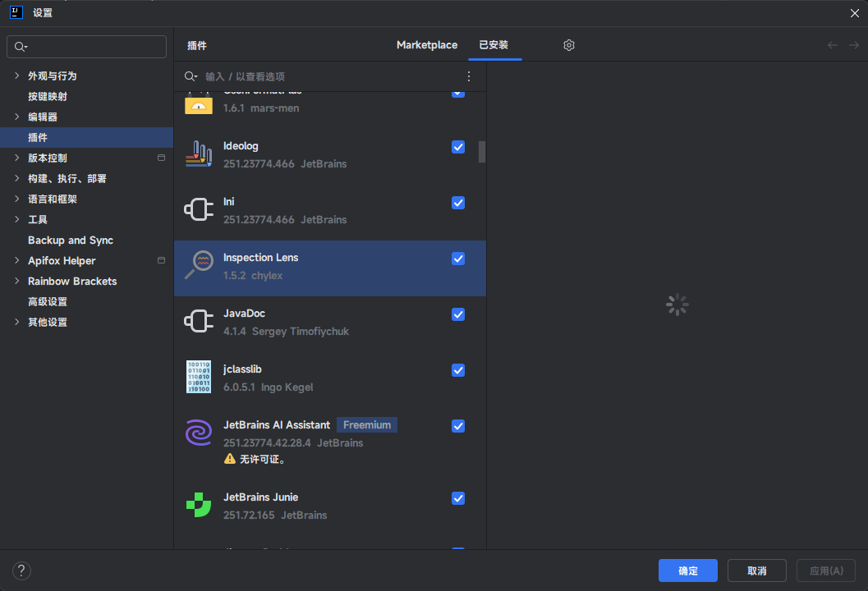Viewport: 868px width, 591px height.
Task: Disable the Ideolog plugin checkbox
Action: click(x=458, y=147)
